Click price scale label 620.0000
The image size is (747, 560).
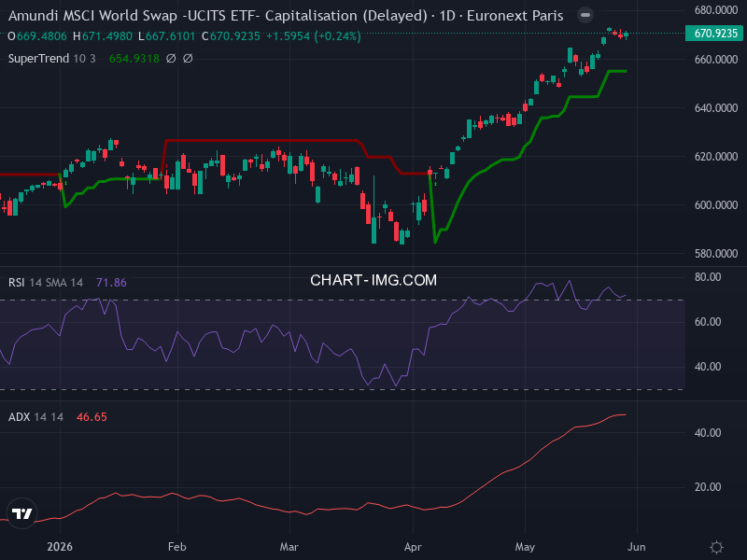tap(716, 157)
